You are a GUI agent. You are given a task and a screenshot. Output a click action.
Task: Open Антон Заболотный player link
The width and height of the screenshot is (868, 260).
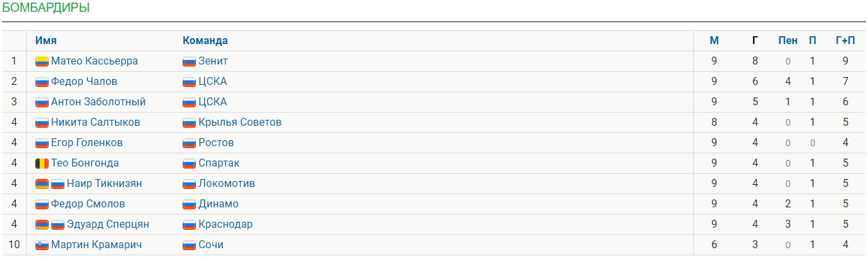(99, 102)
